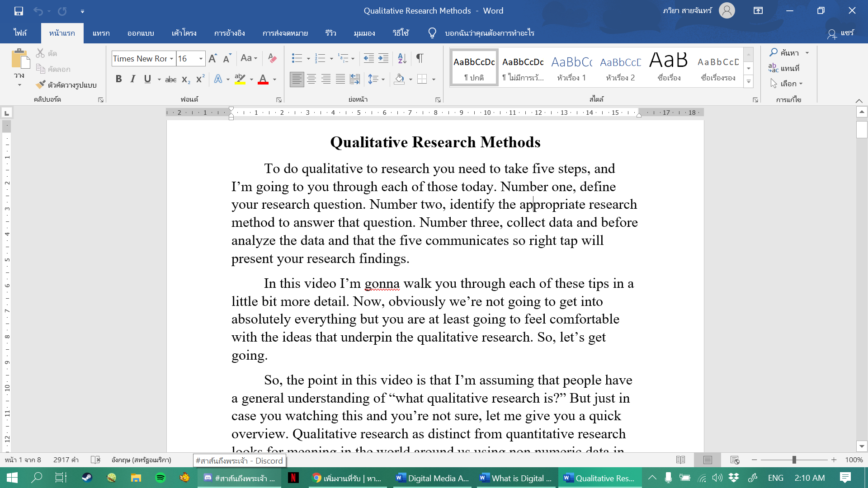
Task: Toggle Bold formatting
Action: click(118, 79)
